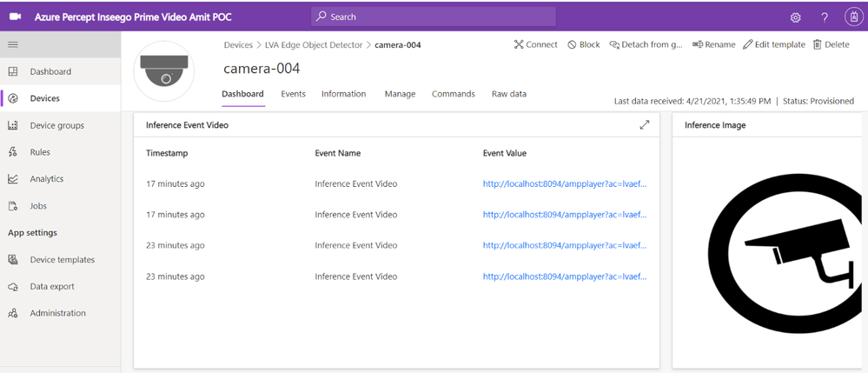Open Device templates in the sidebar

click(x=60, y=259)
